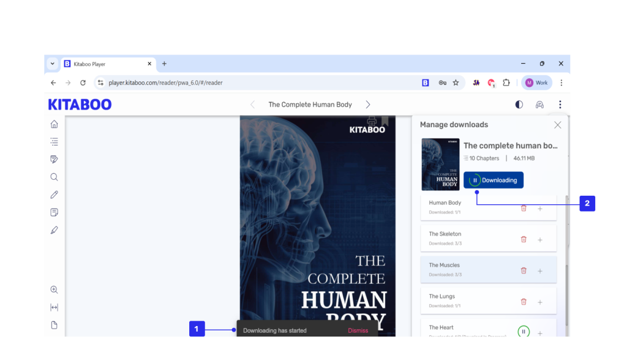The image size is (627, 364).
Task: Click the Kitaboo app install icon in the address bar
Action: pos(426,83)
